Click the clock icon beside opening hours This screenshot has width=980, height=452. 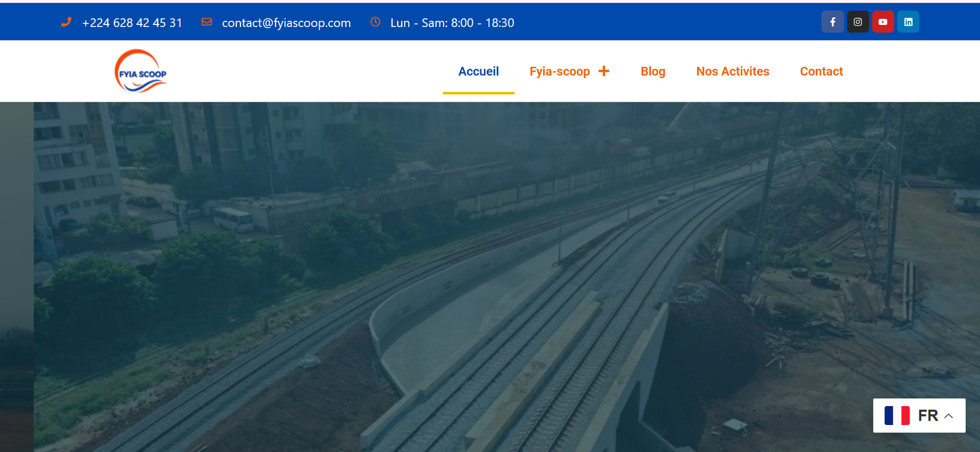(375, 22)
